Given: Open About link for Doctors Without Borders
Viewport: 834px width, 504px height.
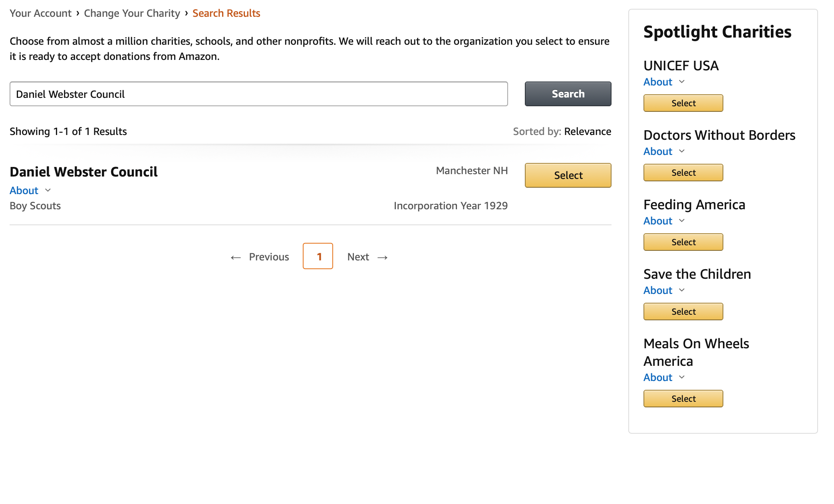Looking at the screenshot, I should (658, 151).
